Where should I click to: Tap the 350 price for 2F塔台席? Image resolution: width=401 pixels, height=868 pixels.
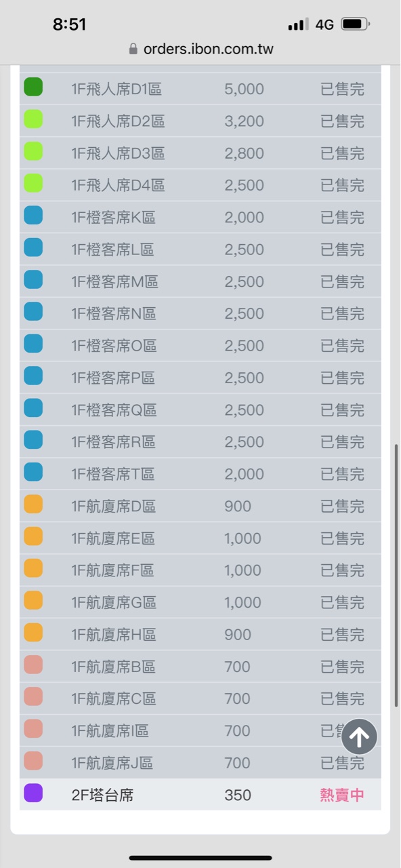tap(238, 795)
